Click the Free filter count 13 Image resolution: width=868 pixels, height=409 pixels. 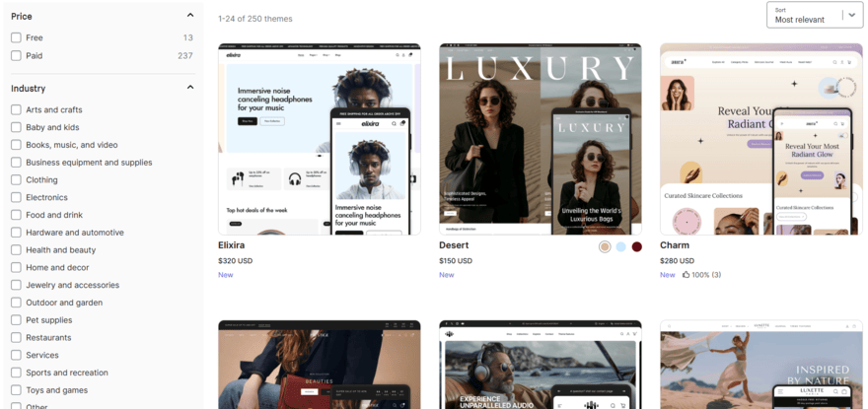click(x=188, y=37)
